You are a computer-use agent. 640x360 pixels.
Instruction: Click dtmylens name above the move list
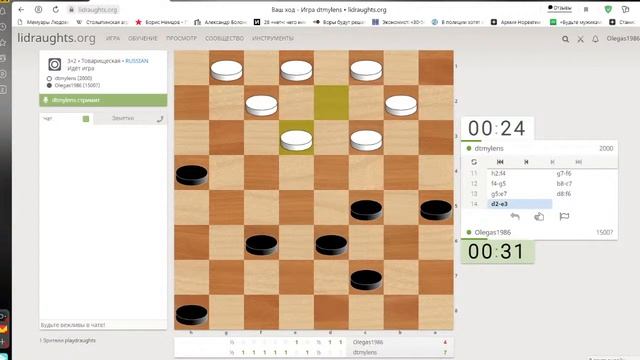(489, 148)
